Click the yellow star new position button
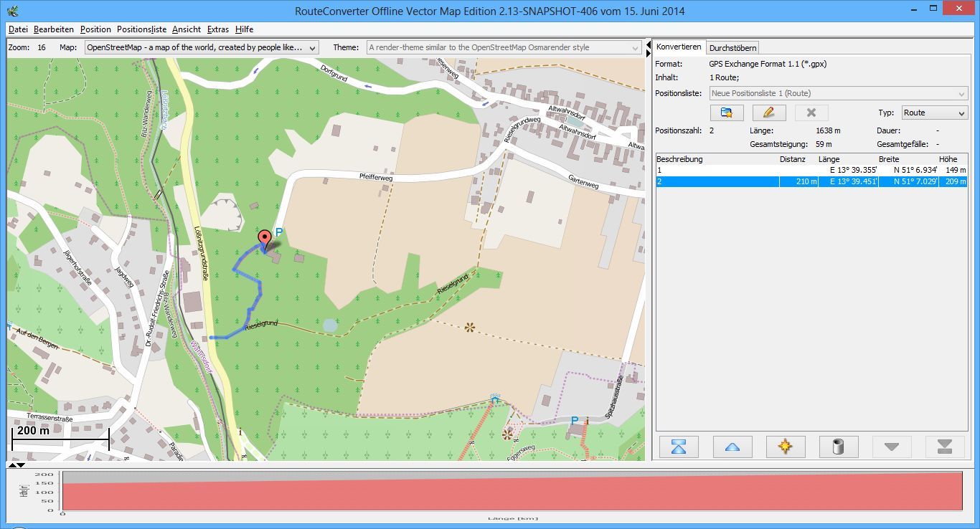The height and width of the screenshot is (529, 980). (x=786, y=447)
